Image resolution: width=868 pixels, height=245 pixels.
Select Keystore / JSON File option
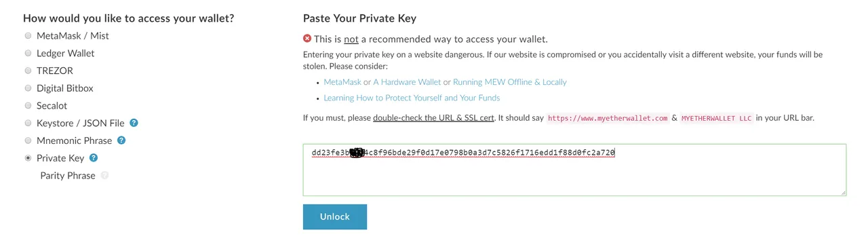coord(28,124)
